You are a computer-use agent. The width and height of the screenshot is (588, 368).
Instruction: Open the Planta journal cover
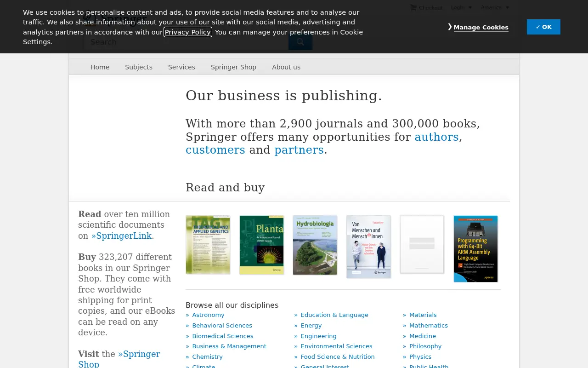pos(261,245)
